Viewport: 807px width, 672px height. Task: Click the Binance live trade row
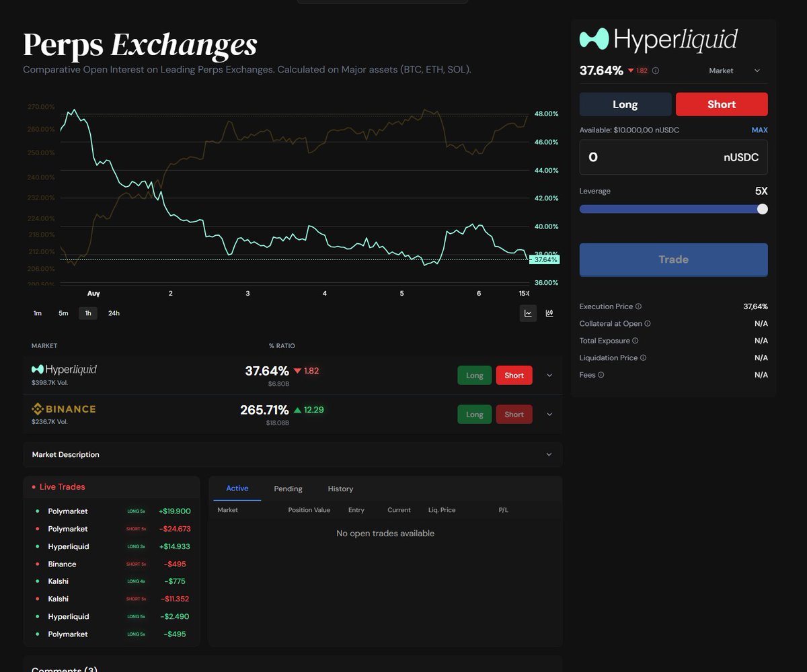click(x=112, y=564)
